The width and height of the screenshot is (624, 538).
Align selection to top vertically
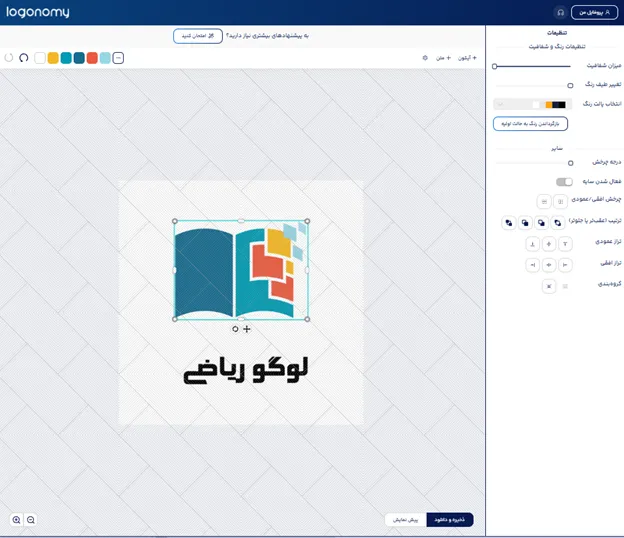(565, 244)
